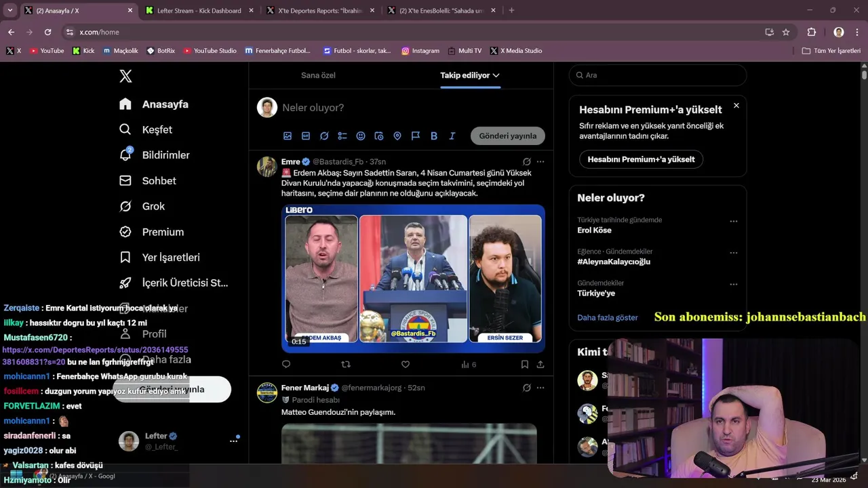This screenshot has width=868, height=488.
Task: Click Daha fazla göster link
Action: click(608, 317)
